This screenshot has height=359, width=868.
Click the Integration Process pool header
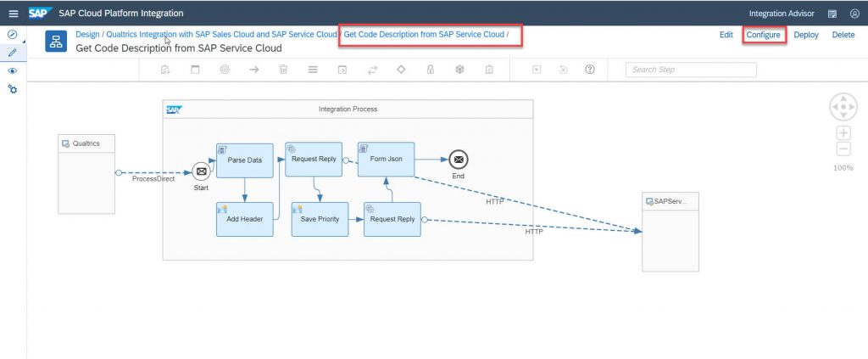pos(348,109)
